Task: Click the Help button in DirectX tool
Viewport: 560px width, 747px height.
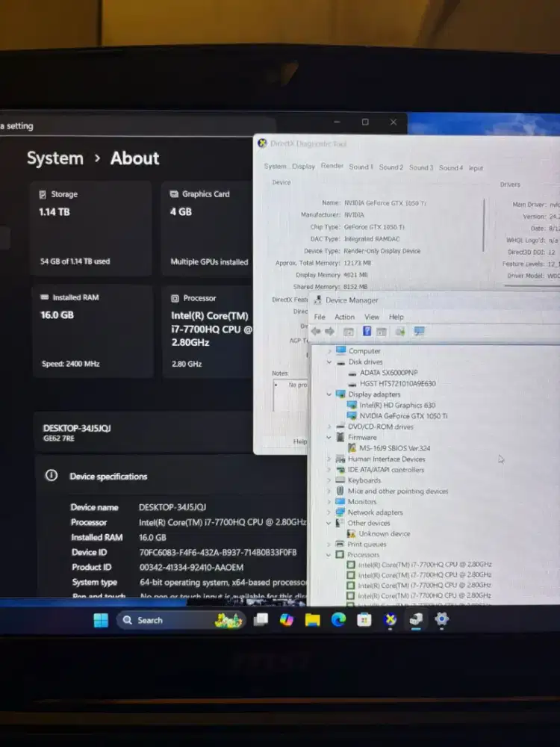Action: click(300, 441)
